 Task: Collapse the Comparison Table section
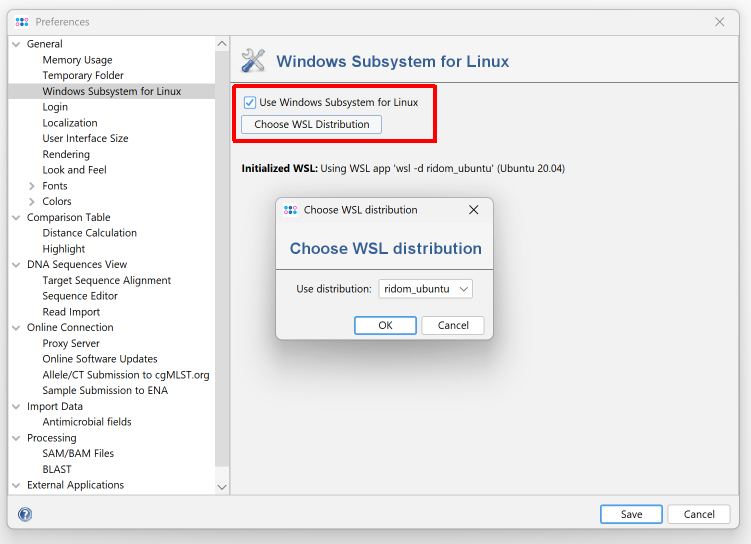pyautogui.click(x=17, y=218)
